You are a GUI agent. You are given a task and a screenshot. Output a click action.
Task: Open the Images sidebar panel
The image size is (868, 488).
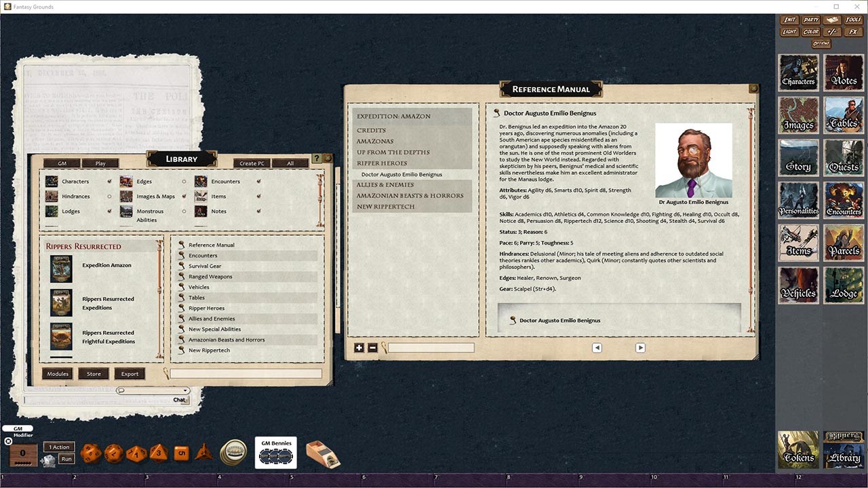pyautogui.click(x=798, y=115)
